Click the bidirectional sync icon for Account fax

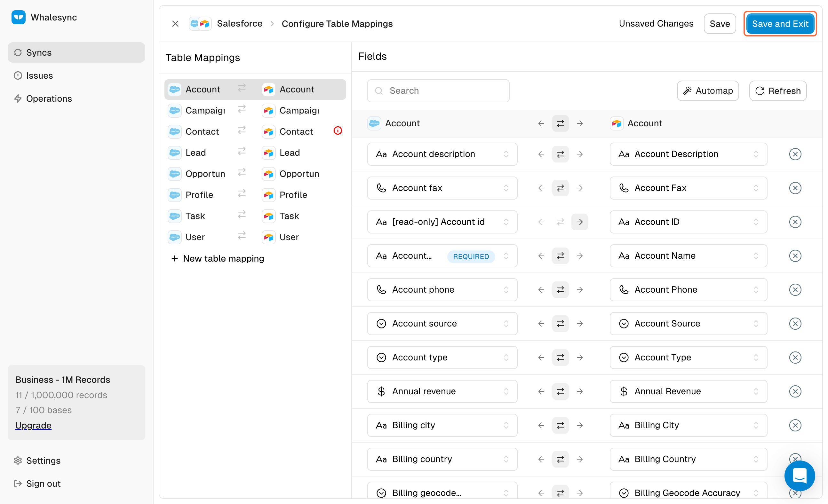[x=560, y=187]
